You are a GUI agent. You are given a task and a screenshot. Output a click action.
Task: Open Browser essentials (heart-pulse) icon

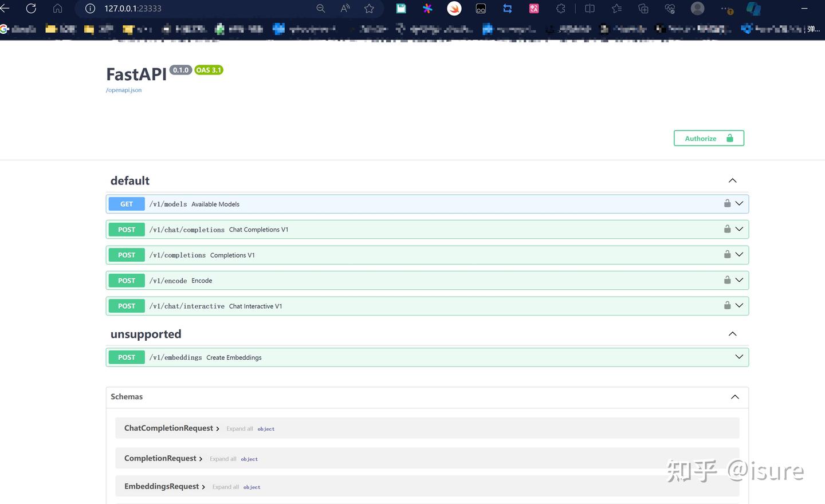(669, 8)
